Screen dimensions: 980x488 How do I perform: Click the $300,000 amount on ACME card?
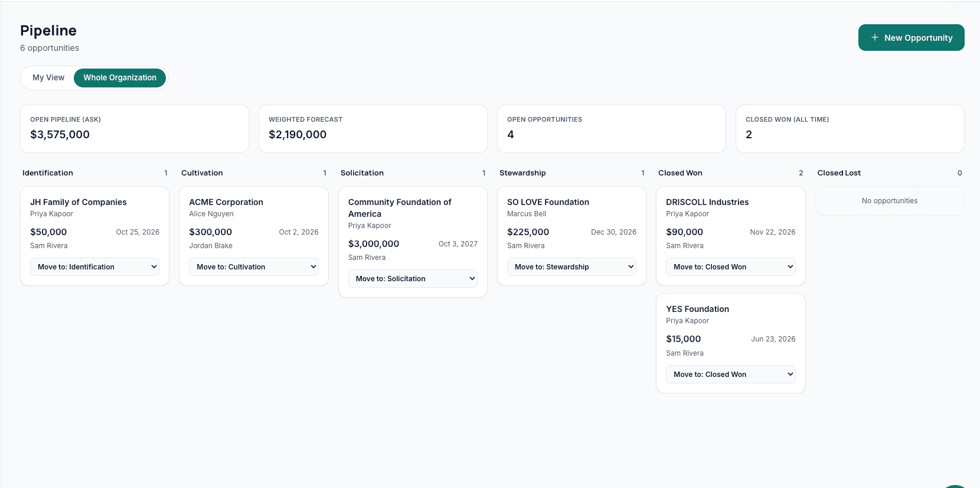210,232
